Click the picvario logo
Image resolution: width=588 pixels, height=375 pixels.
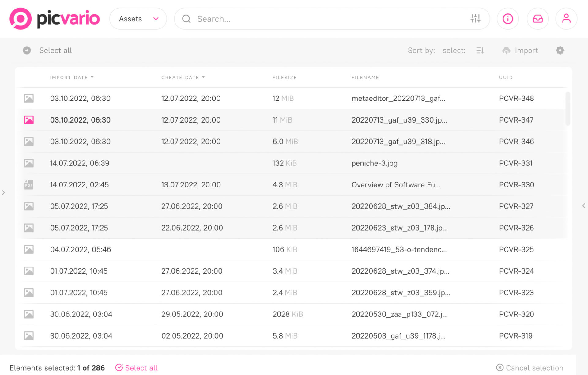click(55, 19)
